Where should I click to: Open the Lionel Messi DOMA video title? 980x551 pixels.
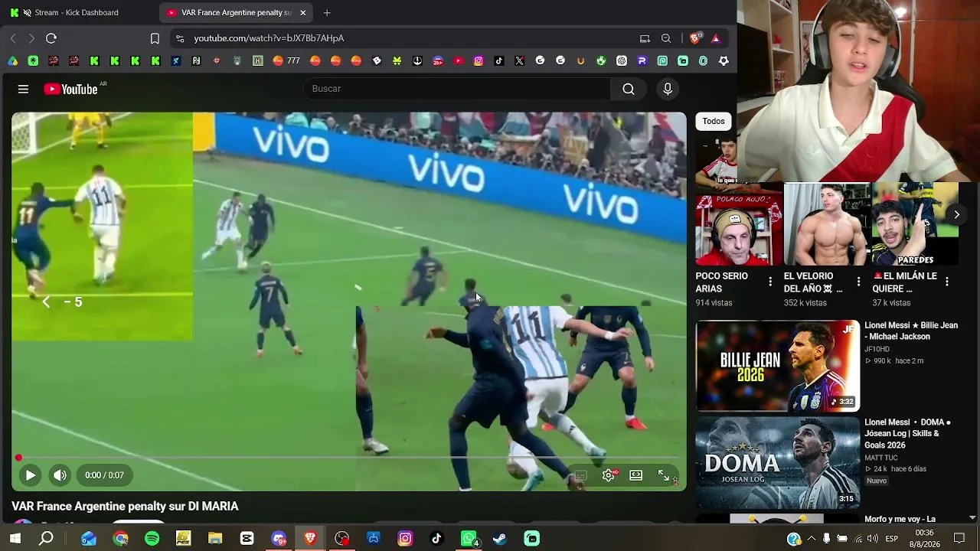[x=908, y=434]
